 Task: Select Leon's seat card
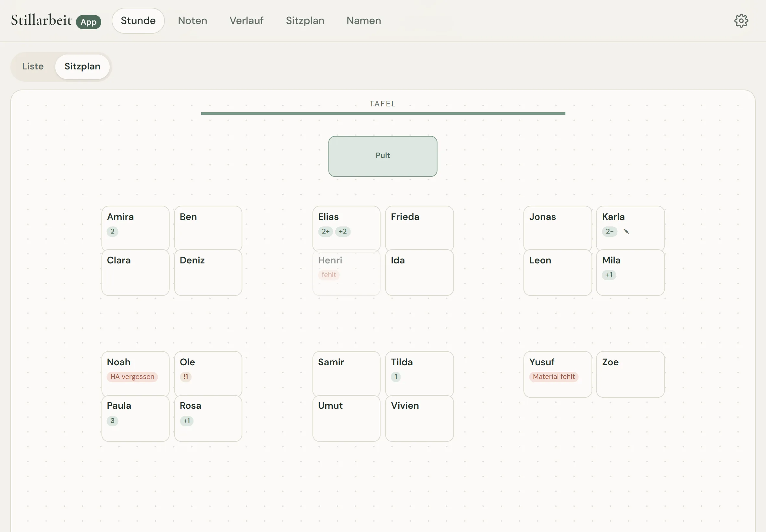(x=558, y=272)
